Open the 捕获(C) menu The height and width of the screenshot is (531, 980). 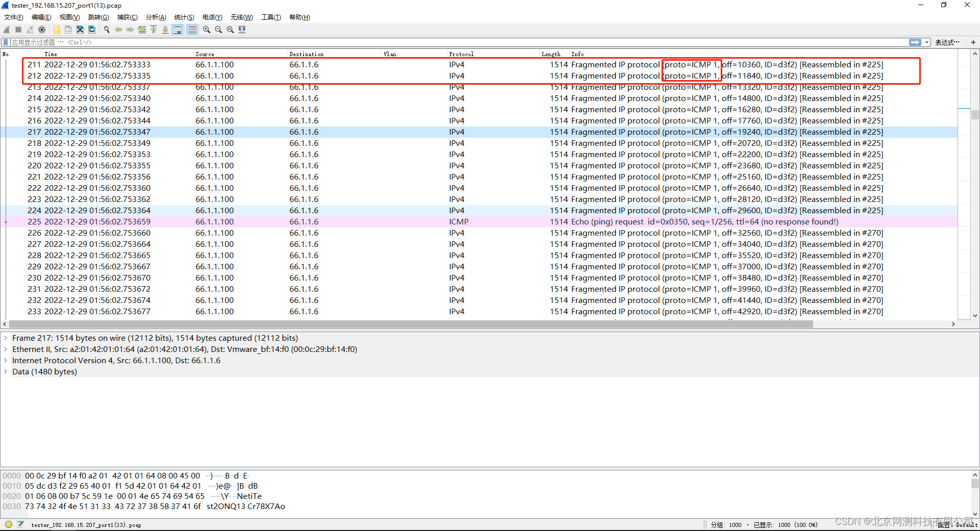tap(127, 17)
